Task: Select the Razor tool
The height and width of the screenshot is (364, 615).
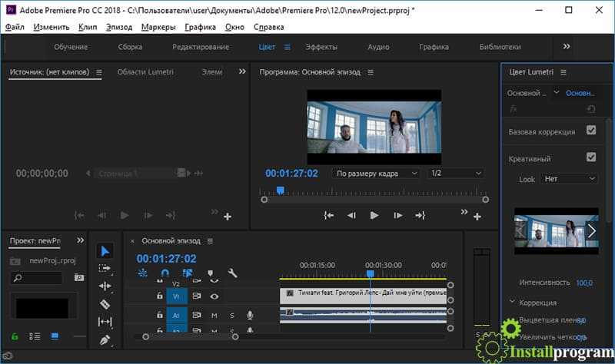Action: click(x=105, y=304)
